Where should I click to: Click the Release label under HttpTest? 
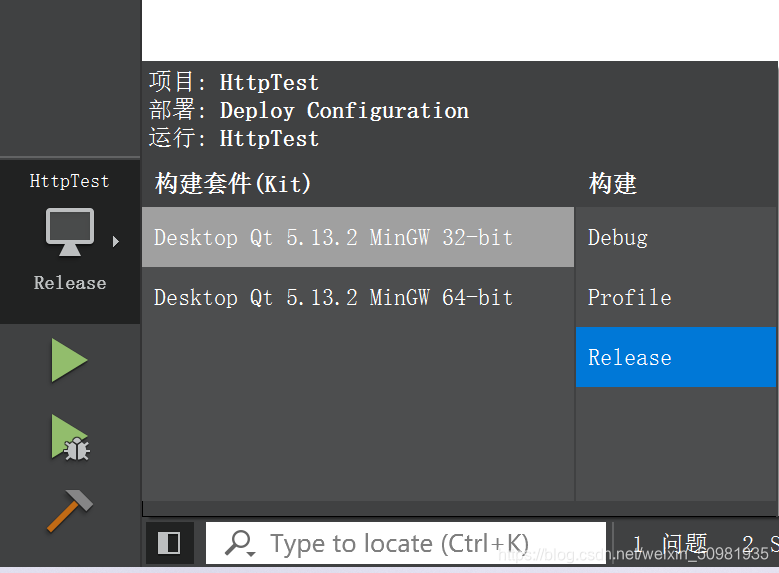tap(70, 283)
